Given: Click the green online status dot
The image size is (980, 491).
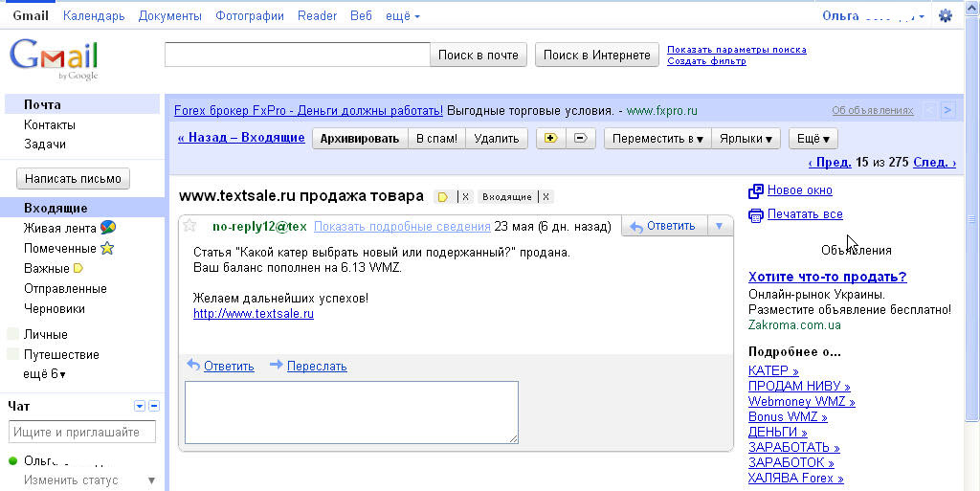Looking at the screenshot, I should tap(12, 461).
